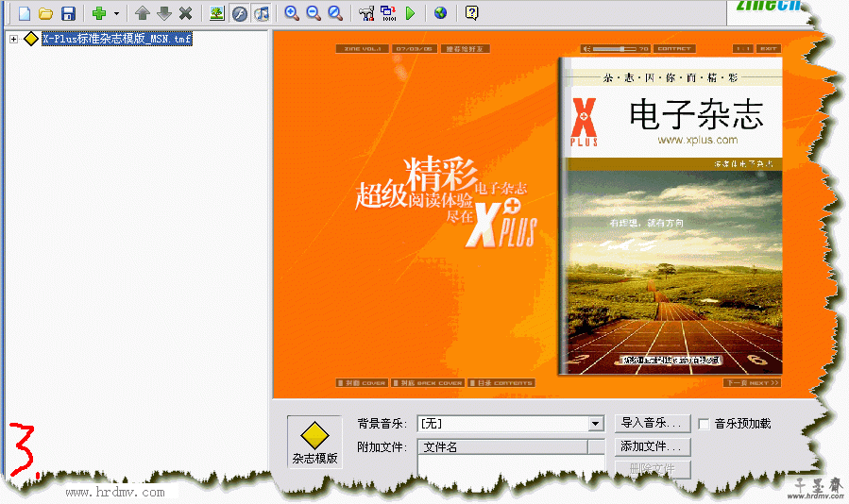Viewport: 849px width, 504px height.
Task: Click ZINE VOL.1 label in preview
Action: pyautogui.click(x=363, y=49)
